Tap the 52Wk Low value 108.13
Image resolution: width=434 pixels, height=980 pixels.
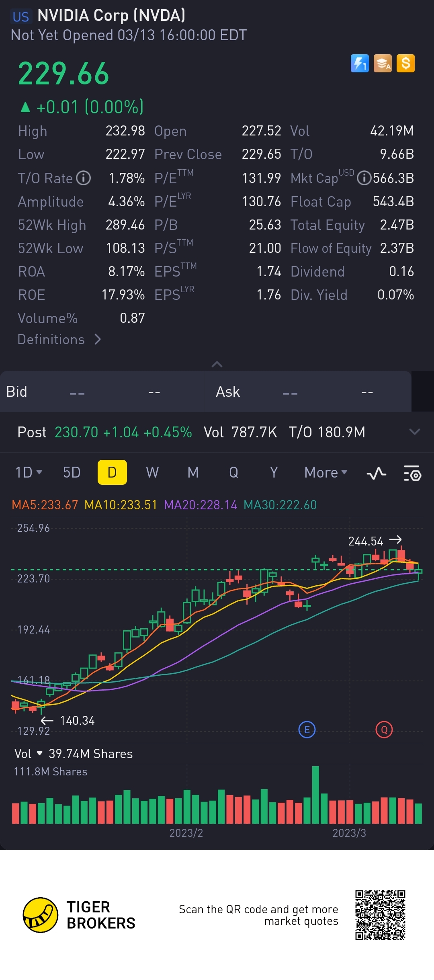tap(125, 248)
